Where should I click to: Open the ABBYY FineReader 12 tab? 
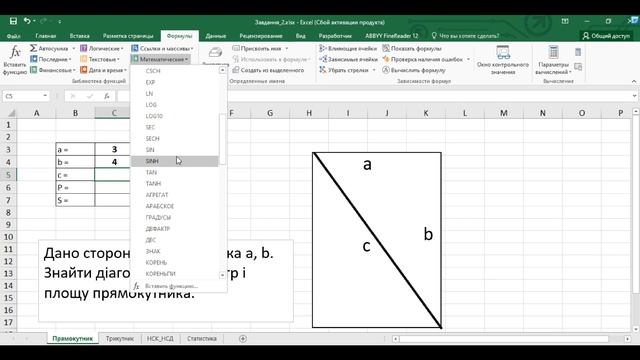point(391,36)
